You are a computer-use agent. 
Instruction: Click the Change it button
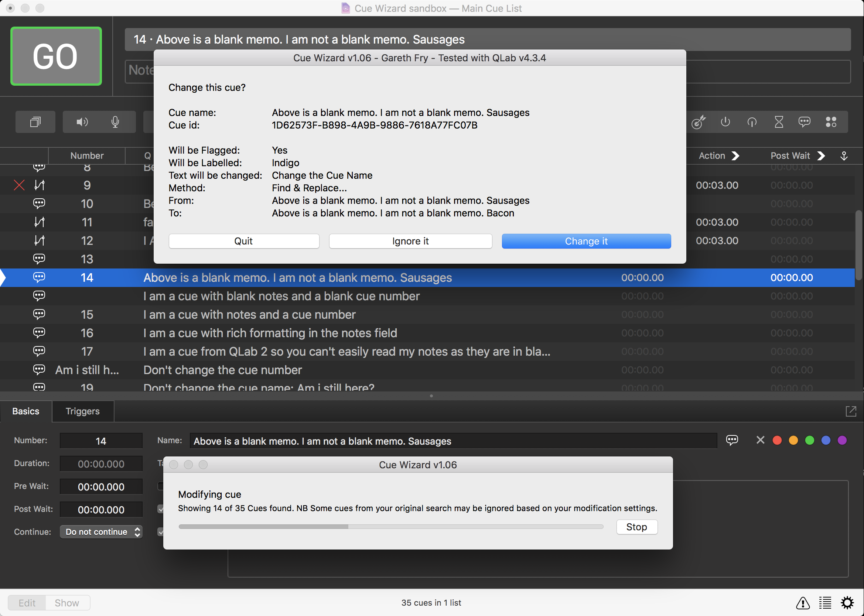tap(586, 241)
